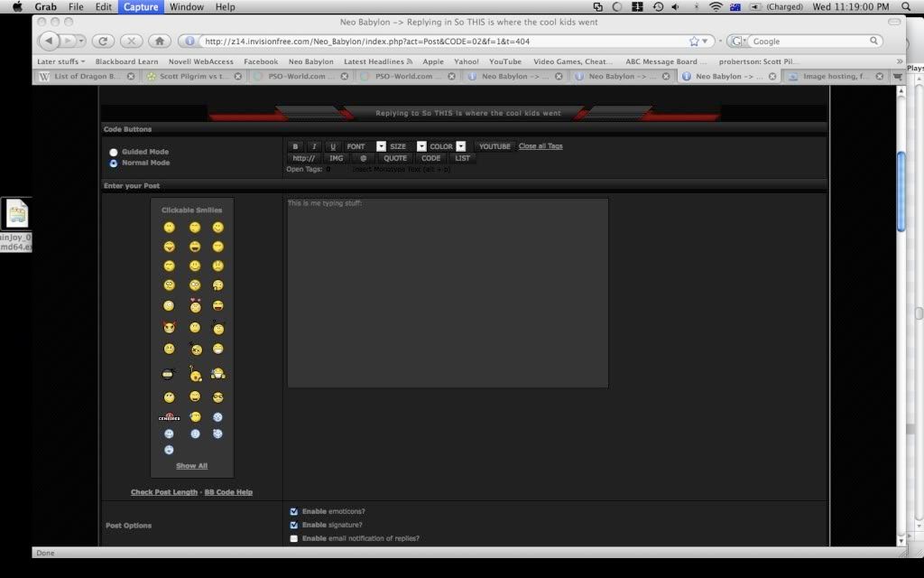
Task: Uncheck the Enable signature checkbox
Action: [293, 525]
